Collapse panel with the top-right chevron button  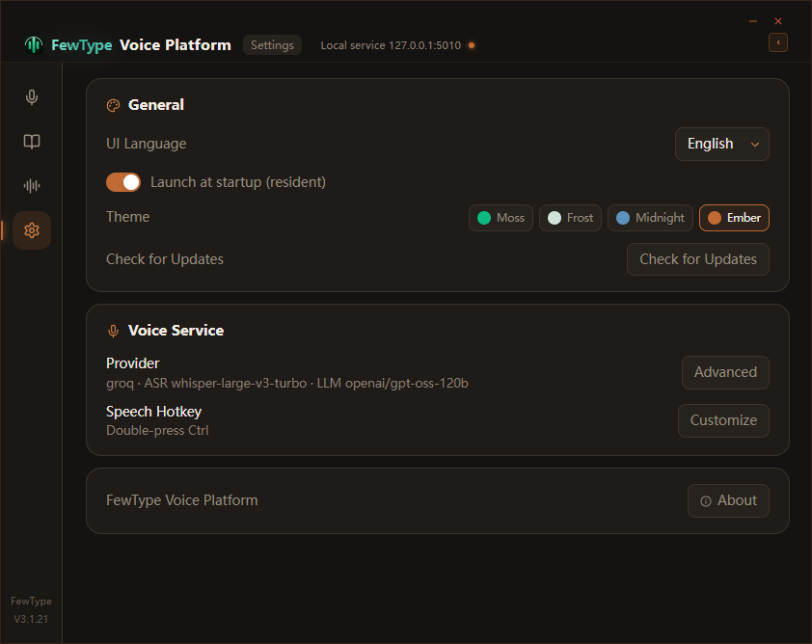pyautogui.click(x=778, y=42)
